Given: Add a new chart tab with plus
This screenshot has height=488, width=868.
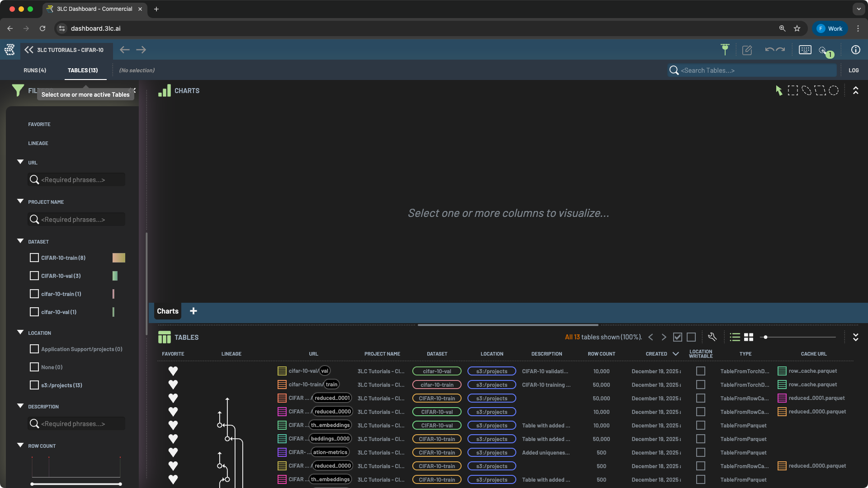Looking at the screenshot, I should (193, 311).
